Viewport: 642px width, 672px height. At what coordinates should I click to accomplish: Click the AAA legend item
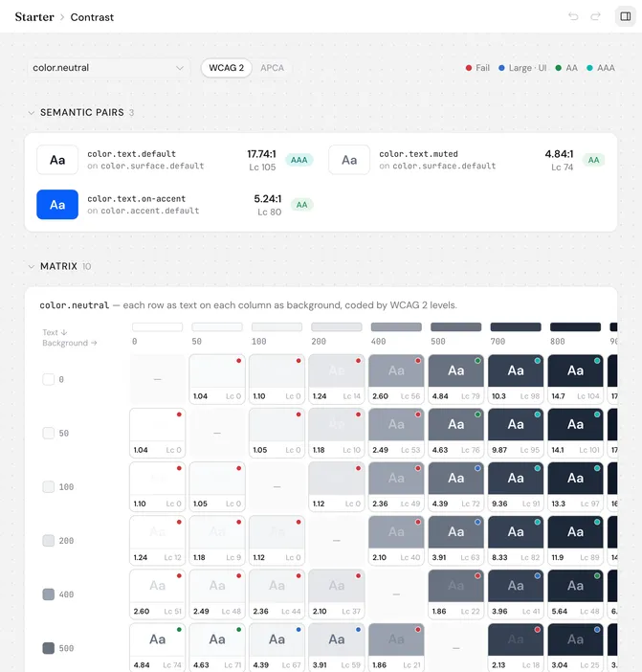pyautogui.click(x=601, y=68)
